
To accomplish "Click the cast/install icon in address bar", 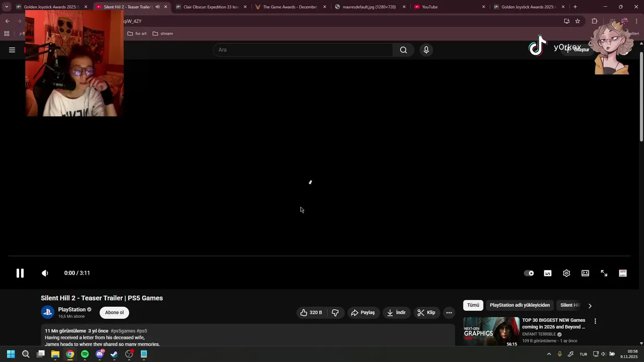I will tap(567, 21).
